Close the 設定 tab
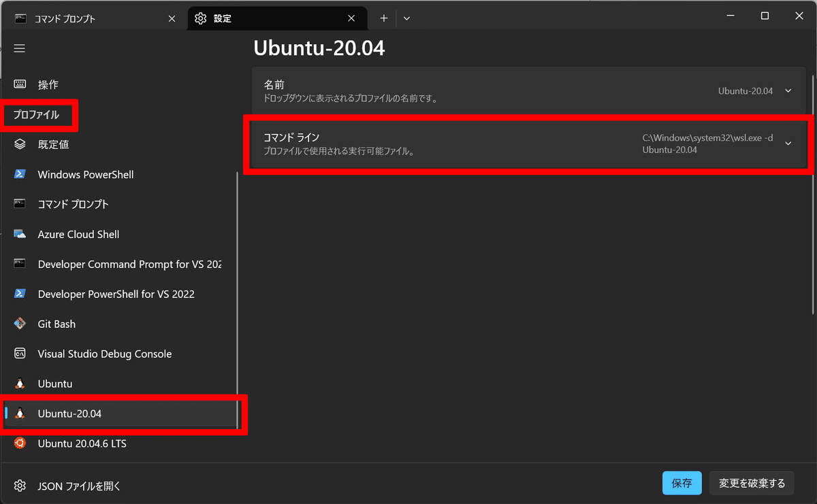This screenshot has height=504, width=817. 352,18
